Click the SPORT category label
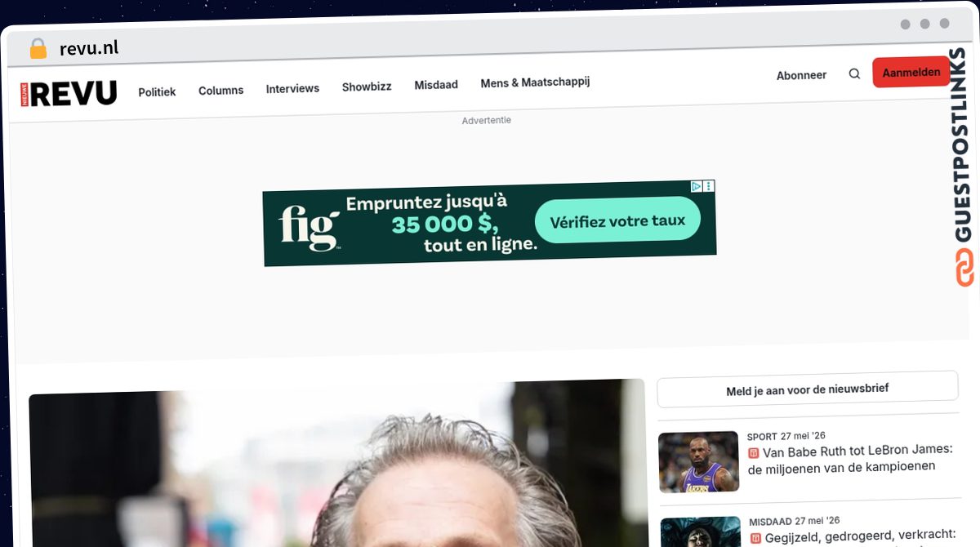Image resolution: width=980 pixels, height=547 pixels. [762, 437]
